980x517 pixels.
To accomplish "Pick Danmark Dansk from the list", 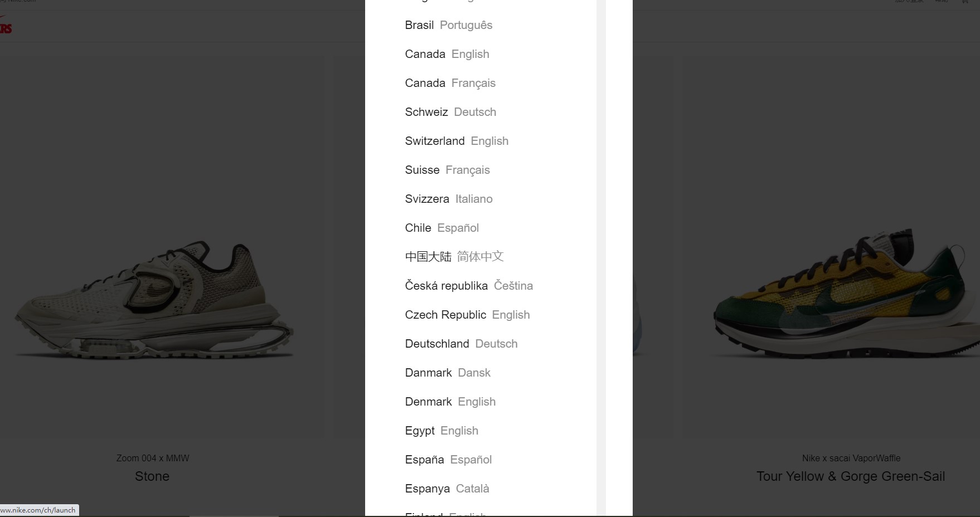I will [x=448, y=373].
